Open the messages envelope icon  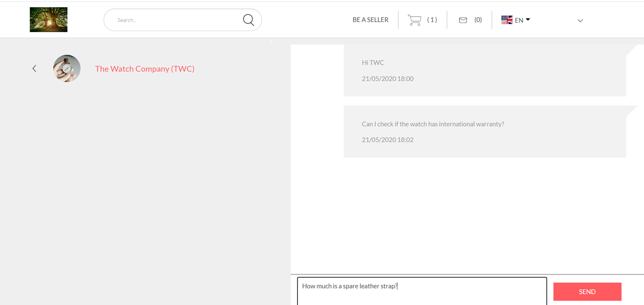463,20
